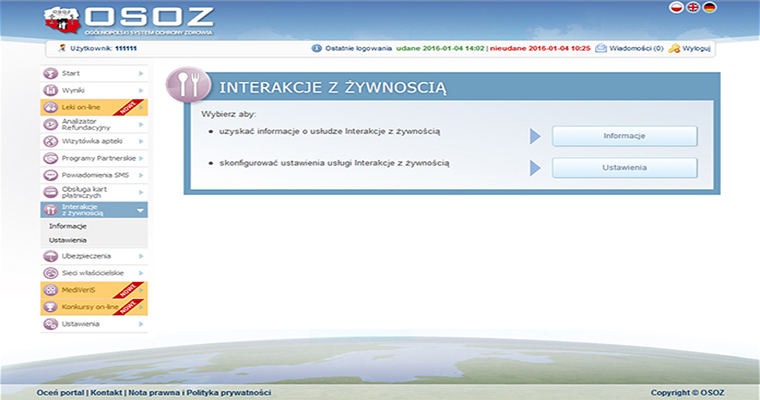Click the Start icon in sidebar
This screenshot has height=400, width=760.
click(51, 74)
